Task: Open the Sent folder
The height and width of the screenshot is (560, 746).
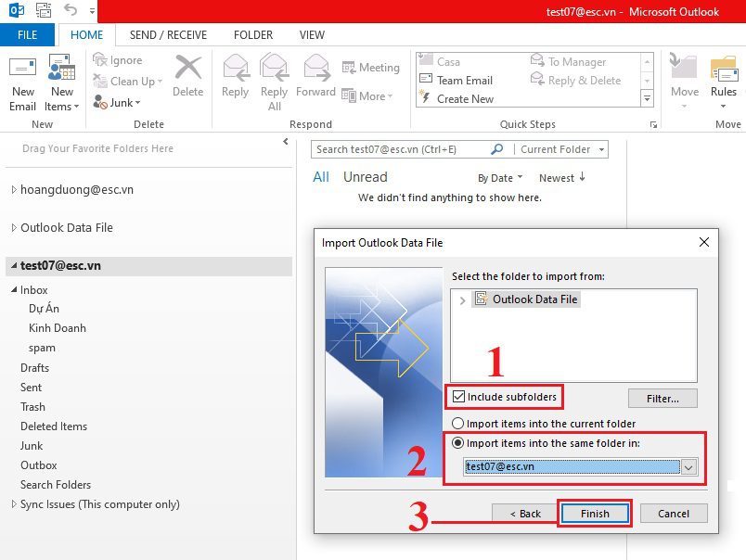Action: click(x=31, y=388)
